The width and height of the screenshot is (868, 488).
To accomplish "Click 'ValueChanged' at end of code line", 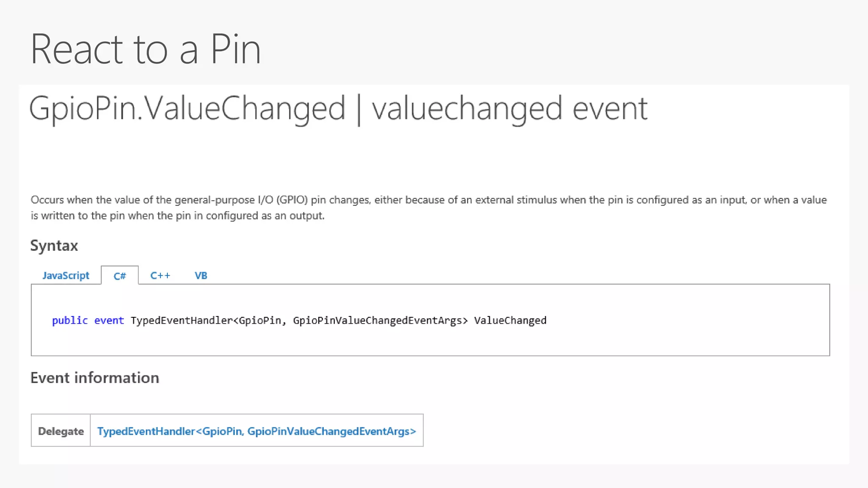I will [x=510, y=321].
